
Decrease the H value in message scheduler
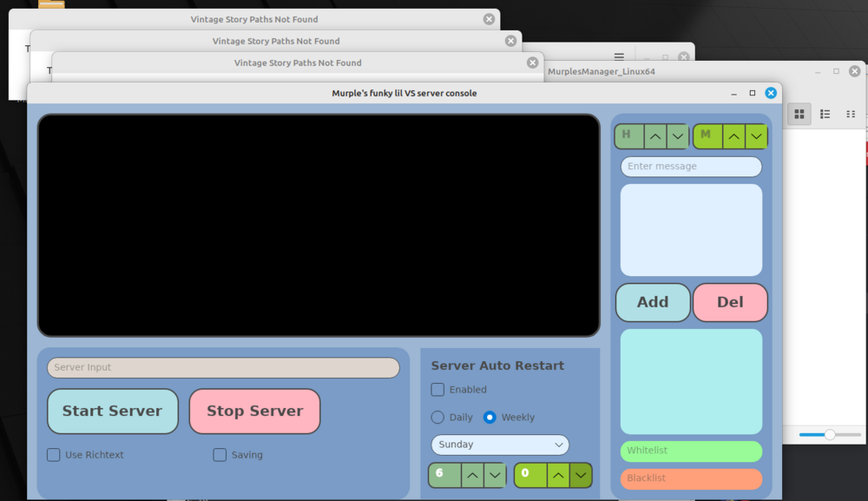click(x=678, y=136)
